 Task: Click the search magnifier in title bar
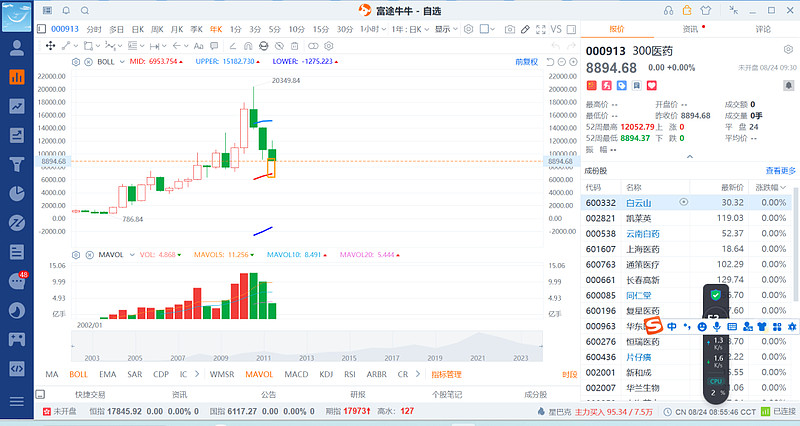[x=85, y=10]
